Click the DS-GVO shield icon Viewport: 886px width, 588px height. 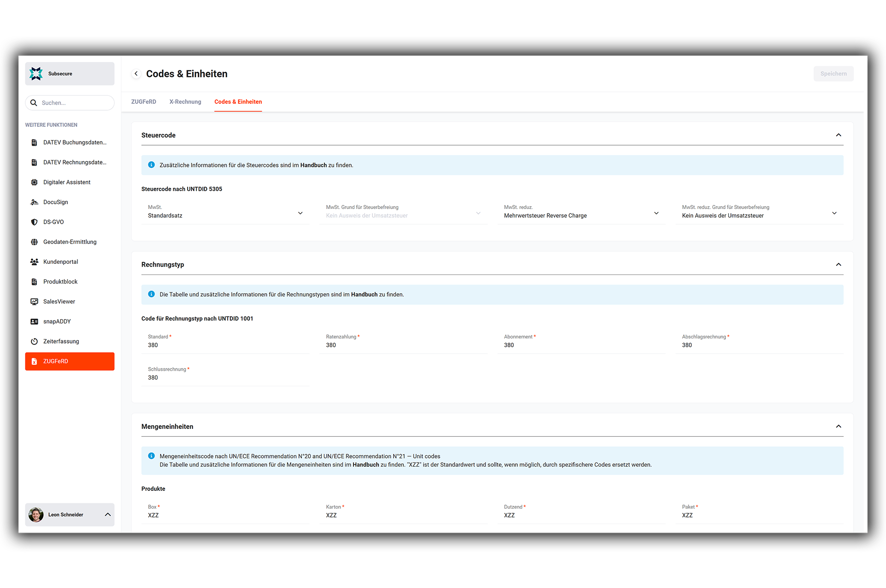(34, 222)
